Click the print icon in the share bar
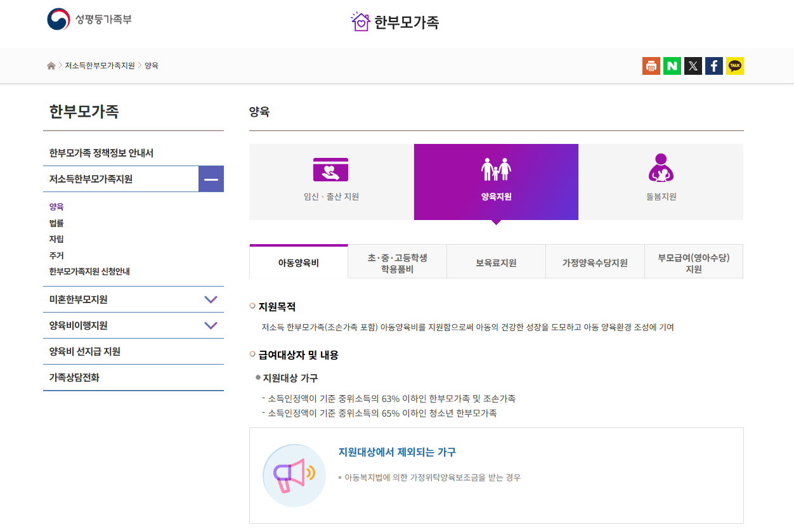This screenshot has width=794, height=532. pos(651,65)
